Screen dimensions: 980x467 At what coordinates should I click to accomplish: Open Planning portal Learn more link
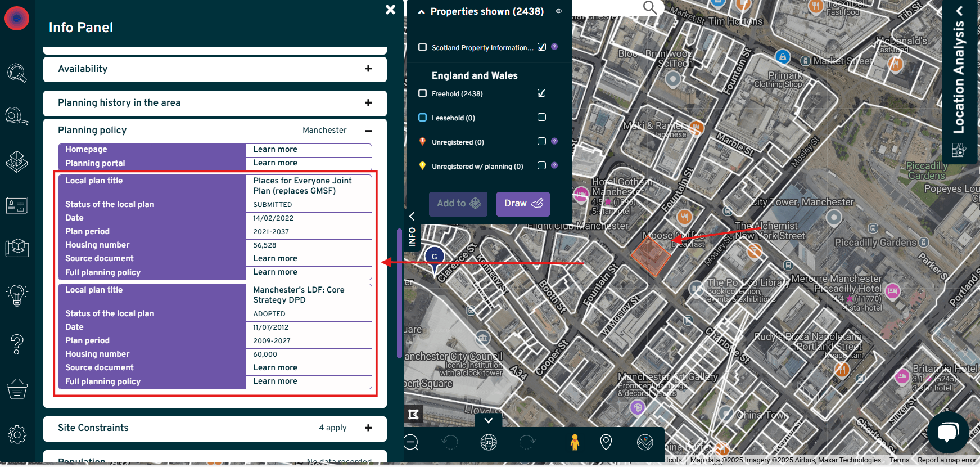click(275, 163)
